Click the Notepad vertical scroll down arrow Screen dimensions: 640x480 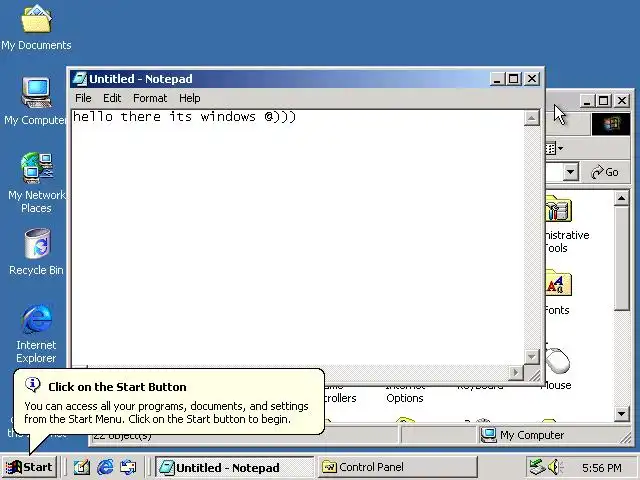pos(531,357)
